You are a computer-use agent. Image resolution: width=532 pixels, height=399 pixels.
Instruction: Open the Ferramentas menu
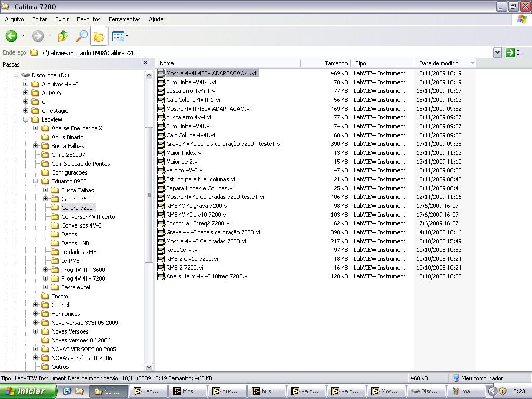point(125,19)
